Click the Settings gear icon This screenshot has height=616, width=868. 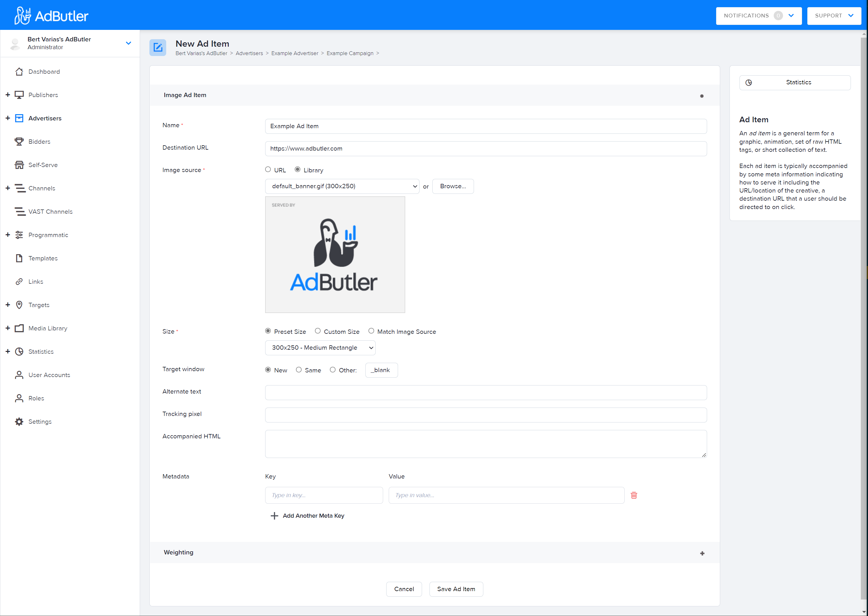[x=19, y=422]
